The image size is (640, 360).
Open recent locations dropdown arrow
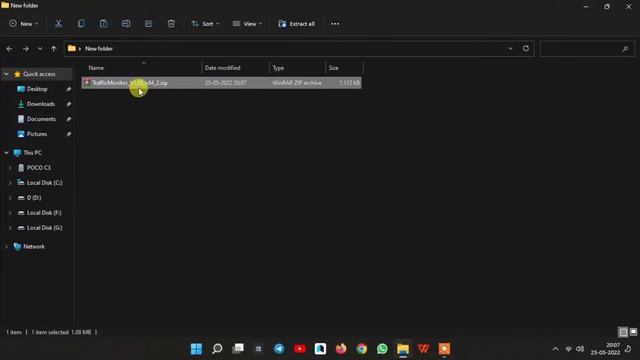click(40, 49)
